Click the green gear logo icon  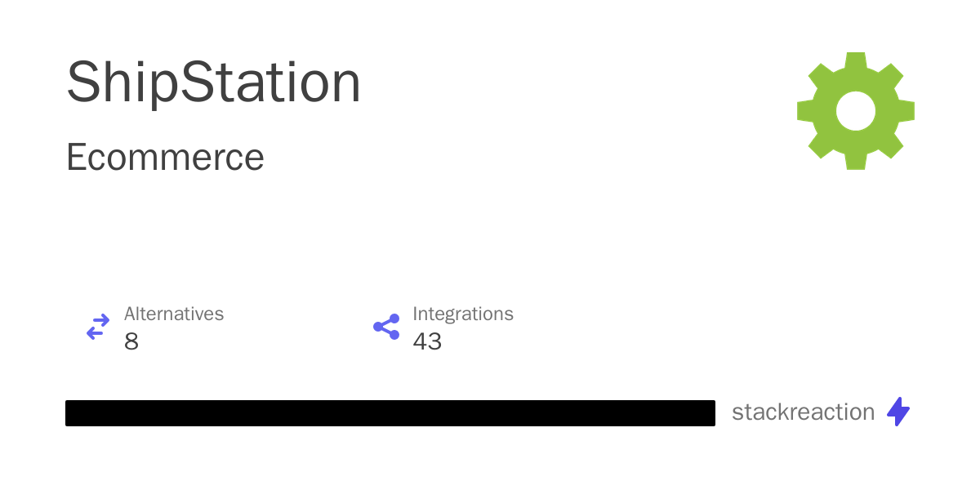(856, 111)
